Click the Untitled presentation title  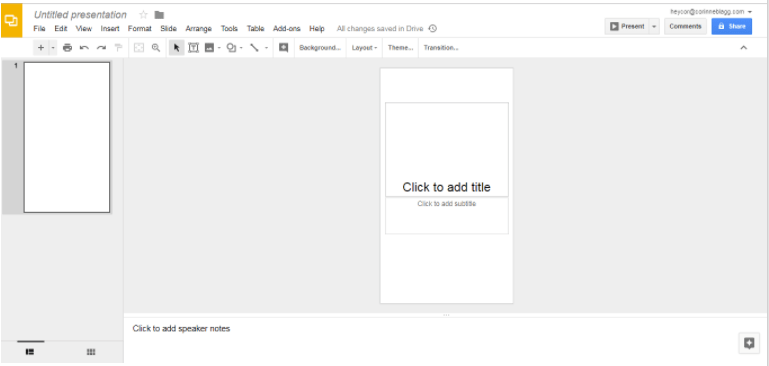tap(80, 15)
